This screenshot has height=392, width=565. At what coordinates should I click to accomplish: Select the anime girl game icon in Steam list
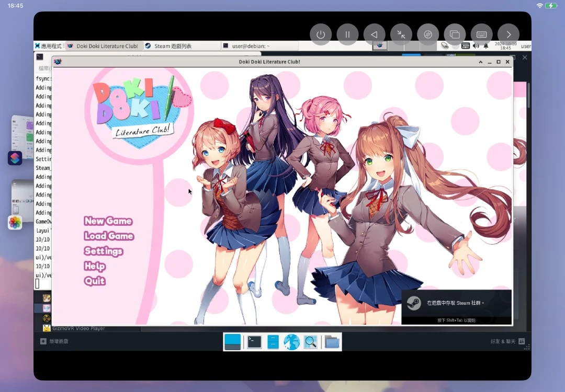[x=47, y=298]
